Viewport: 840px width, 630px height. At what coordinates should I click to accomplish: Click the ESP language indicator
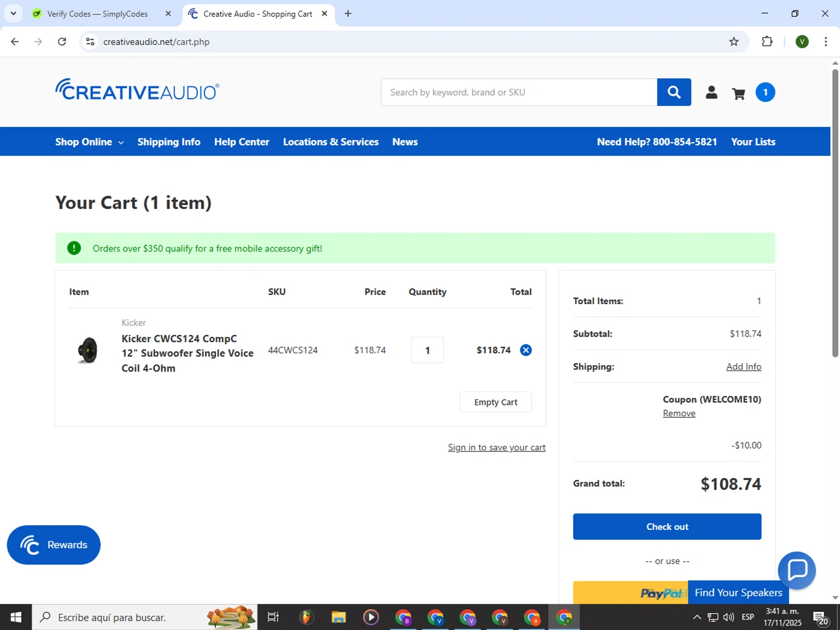(748, 617)
